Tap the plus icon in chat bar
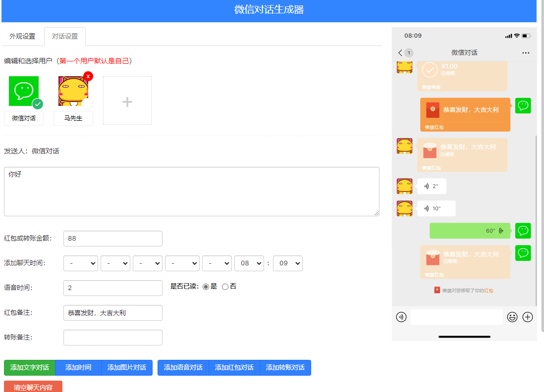 click(x=528, y=317)
